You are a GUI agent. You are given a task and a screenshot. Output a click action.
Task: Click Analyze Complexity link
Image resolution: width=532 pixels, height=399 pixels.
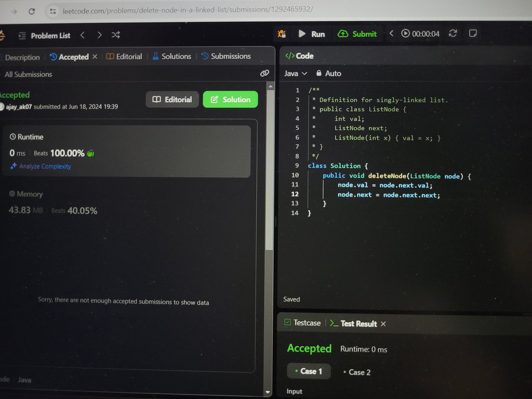click(40, 166)
